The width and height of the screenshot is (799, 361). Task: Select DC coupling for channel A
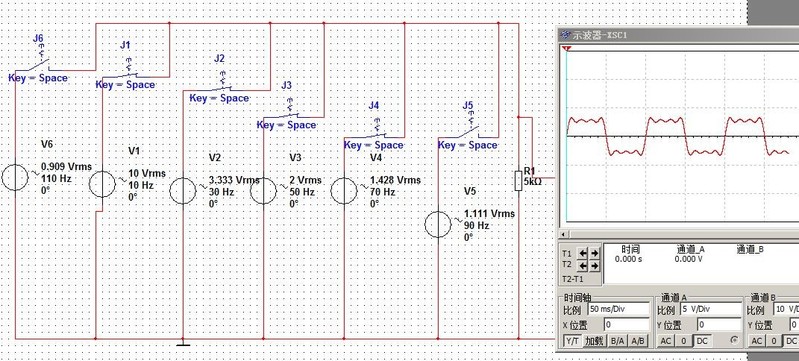tap(702, 341)
